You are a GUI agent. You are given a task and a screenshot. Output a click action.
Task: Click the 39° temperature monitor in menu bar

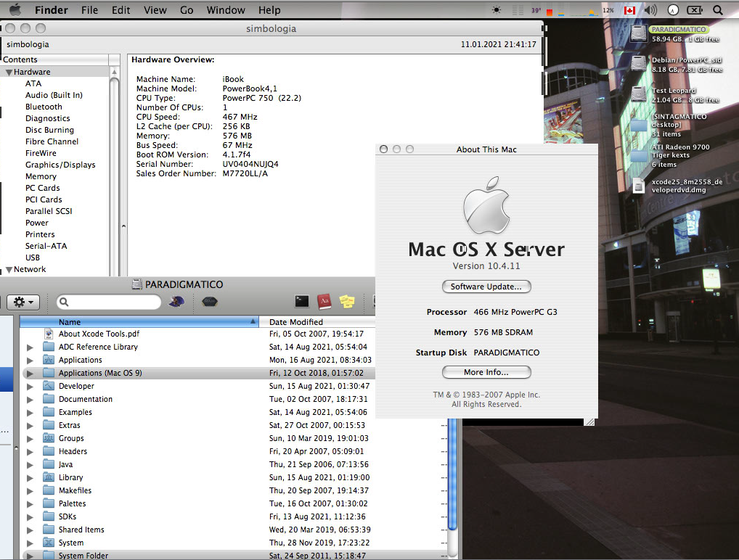[x=536, y=10]
